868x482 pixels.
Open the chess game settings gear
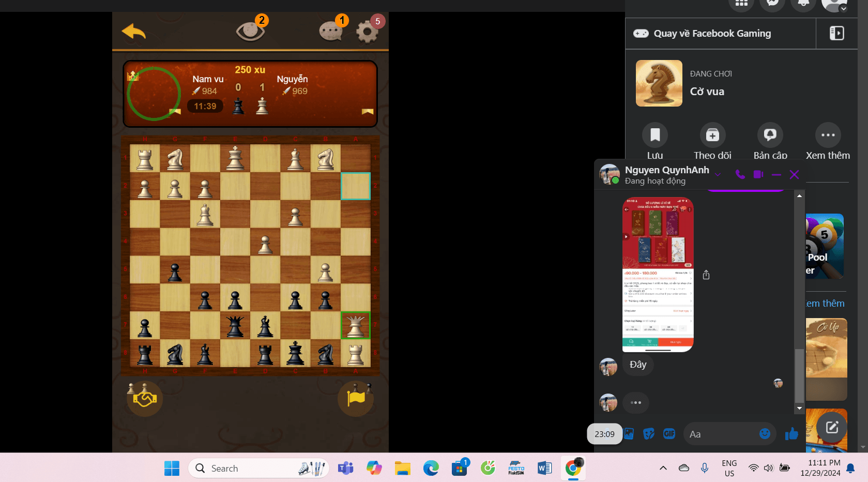(x=367, y=32)
